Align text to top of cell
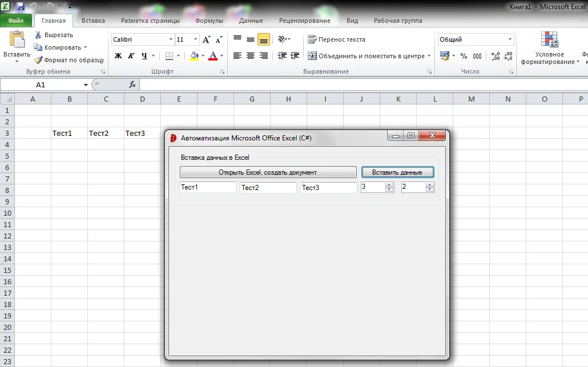The height and width of the screenshot is (367, 588). coord(237,39)
